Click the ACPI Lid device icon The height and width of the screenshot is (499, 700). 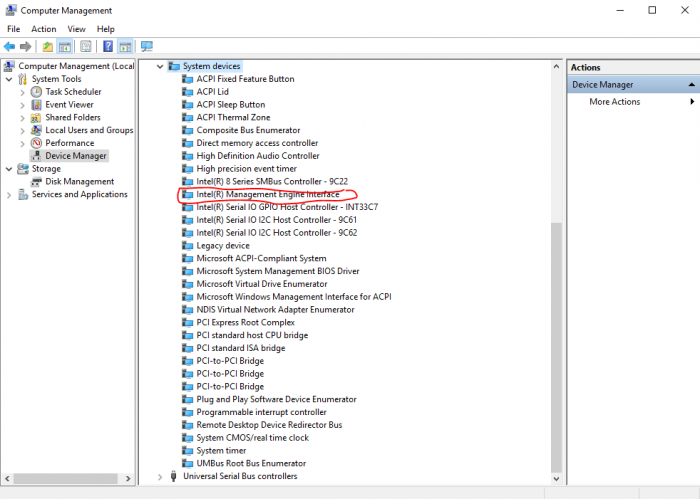point(188,92)
